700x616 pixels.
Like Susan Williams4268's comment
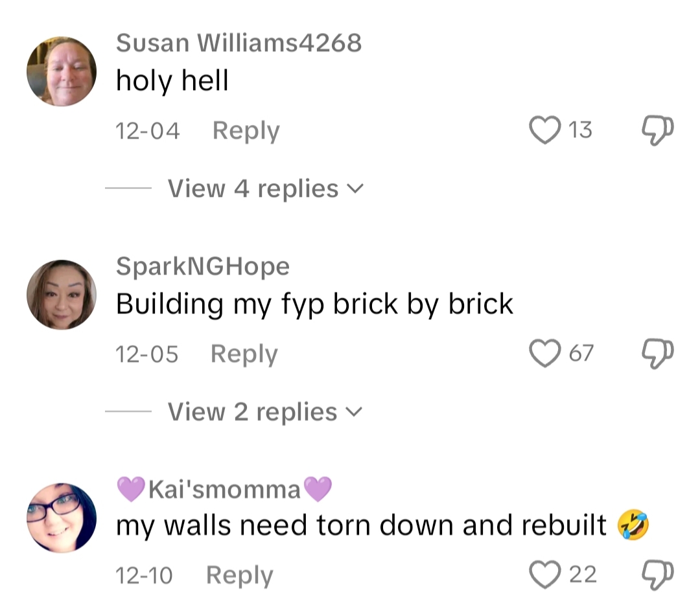[543, 130]
